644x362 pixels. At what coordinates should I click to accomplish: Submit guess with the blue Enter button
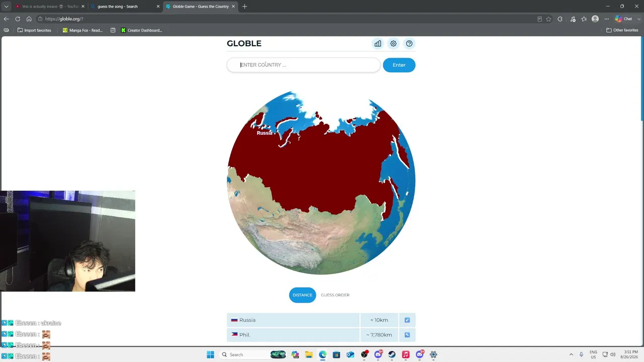399,65
